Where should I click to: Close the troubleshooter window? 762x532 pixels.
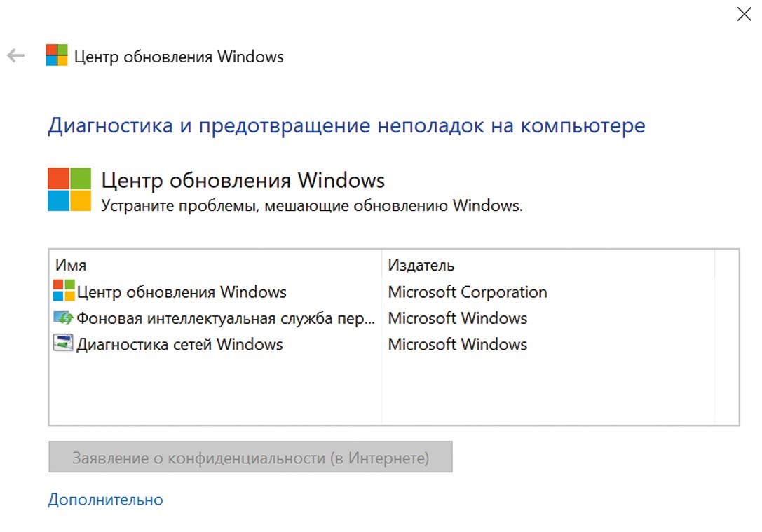pyautogui.click(x=744, y=14)
